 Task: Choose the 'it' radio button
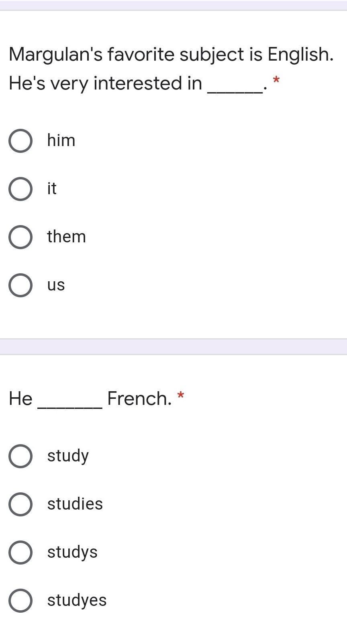[20, 189]
